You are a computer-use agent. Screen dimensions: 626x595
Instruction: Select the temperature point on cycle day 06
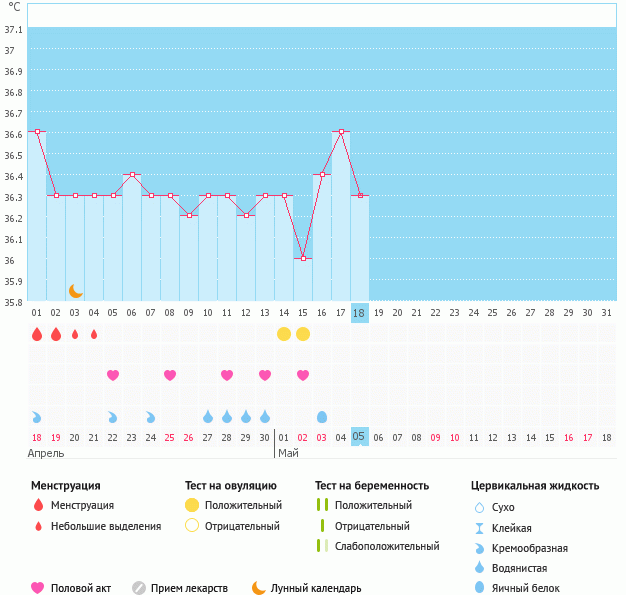pyautogui.click(x=132, y=174)
